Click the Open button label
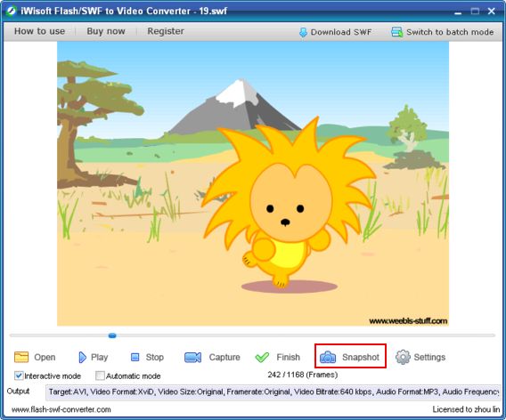Image resolution: width=506 pixels, height=420 pixels. (x=45, y=357)
